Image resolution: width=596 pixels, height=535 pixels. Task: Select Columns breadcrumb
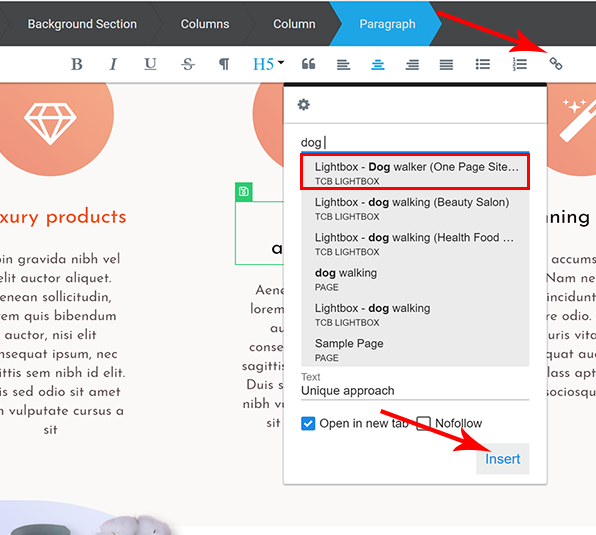(205, 24)
